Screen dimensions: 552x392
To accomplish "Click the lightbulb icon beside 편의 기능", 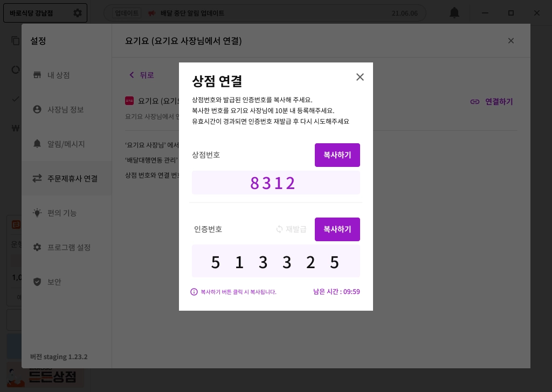I will 37,212.
